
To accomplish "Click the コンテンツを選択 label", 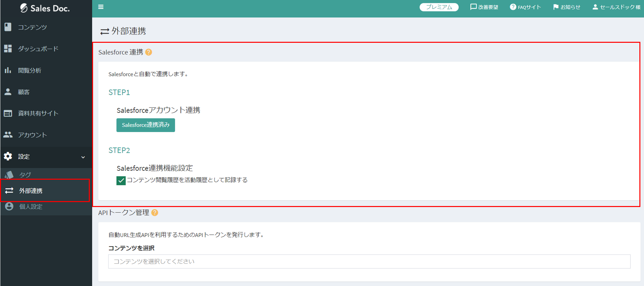I will (x=131, y=248).
